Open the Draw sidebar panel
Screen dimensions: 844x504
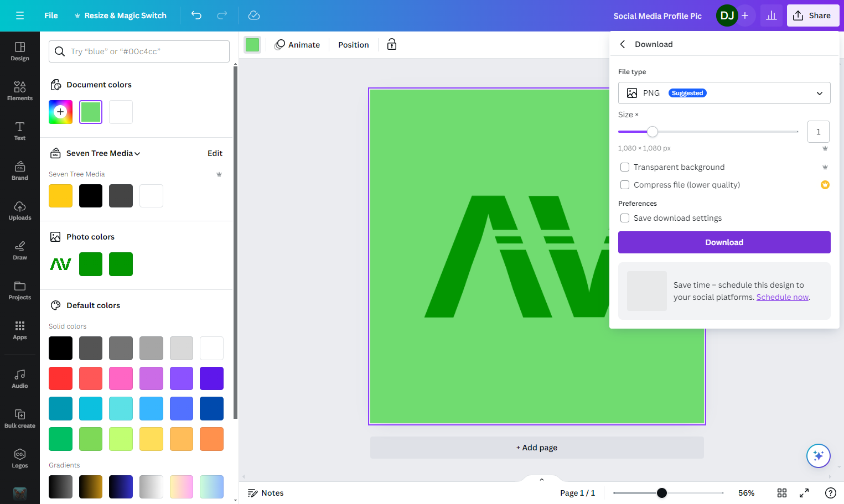click(x=20, y=251)
